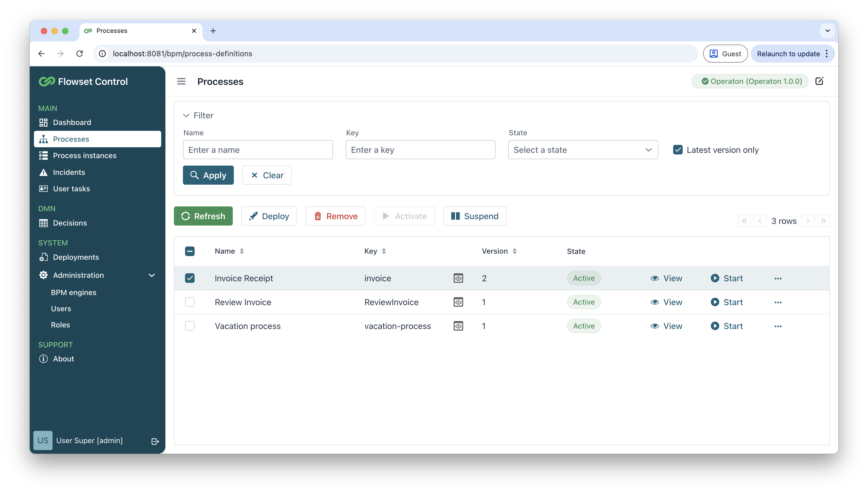The width and height of the screenshot is (868, 493).
Task: Click the browser reload page icon
Action: point(80,54)
